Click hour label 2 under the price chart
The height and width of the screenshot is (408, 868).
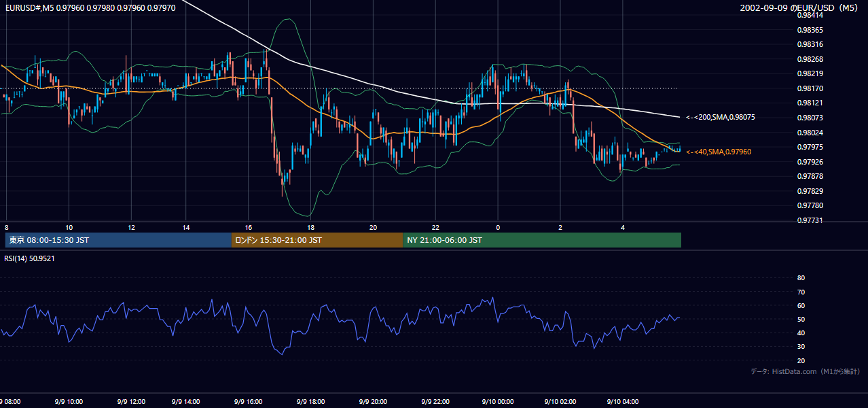(560, 228)
